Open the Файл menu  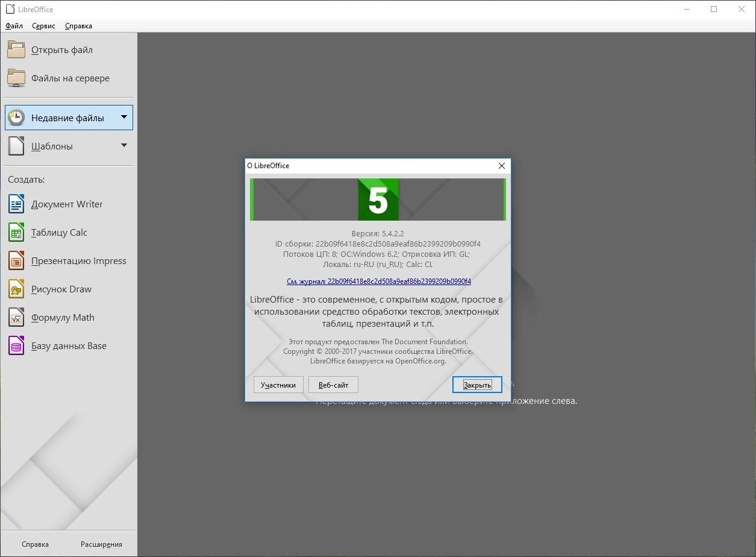(x=14, y=26)
